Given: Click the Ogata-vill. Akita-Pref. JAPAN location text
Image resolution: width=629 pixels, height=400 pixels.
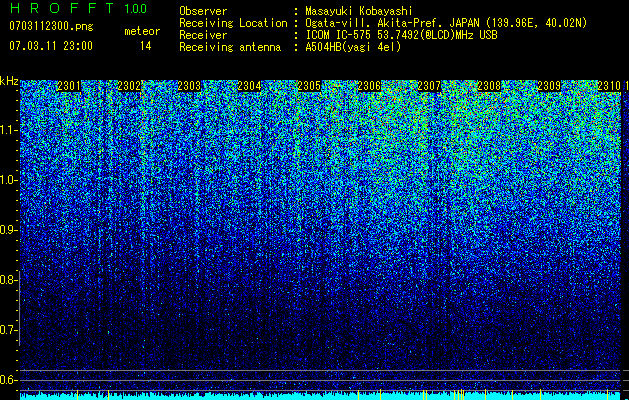Looking at the screenshot, I should tap(446, 23).
